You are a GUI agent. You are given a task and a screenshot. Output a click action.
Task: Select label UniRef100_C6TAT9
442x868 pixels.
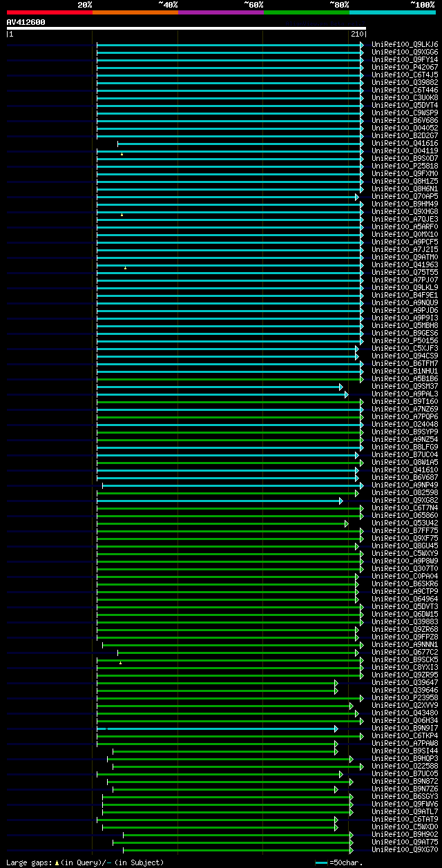coord(405,819)
